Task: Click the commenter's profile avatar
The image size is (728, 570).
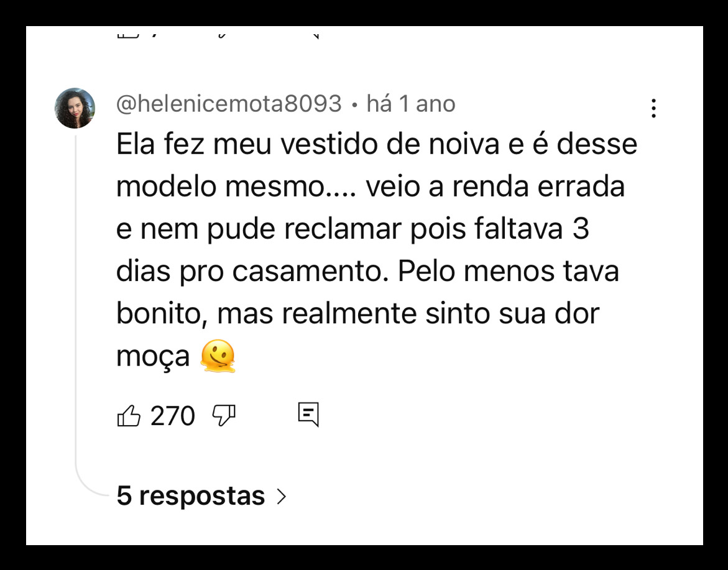Action: (x=75, y=108)
